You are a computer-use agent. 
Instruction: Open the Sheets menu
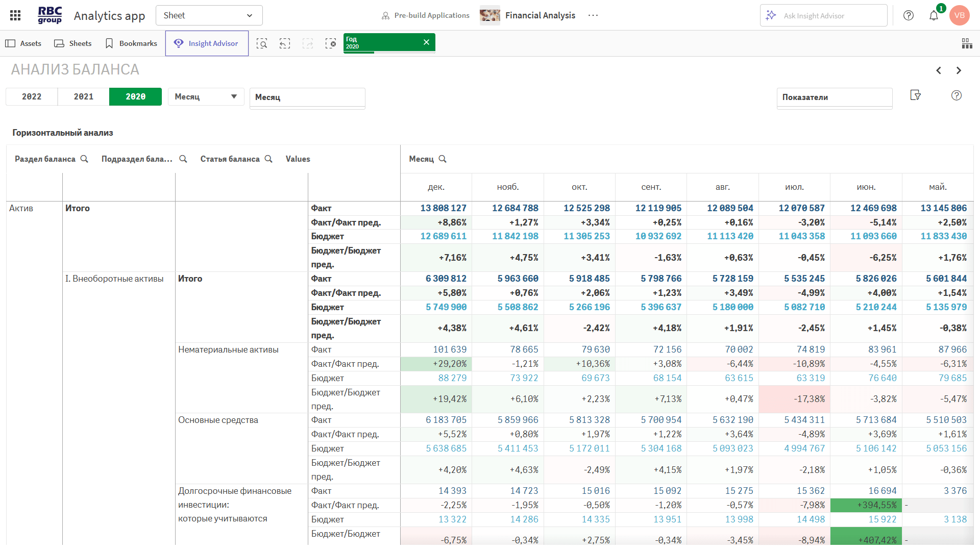point(73,43)
